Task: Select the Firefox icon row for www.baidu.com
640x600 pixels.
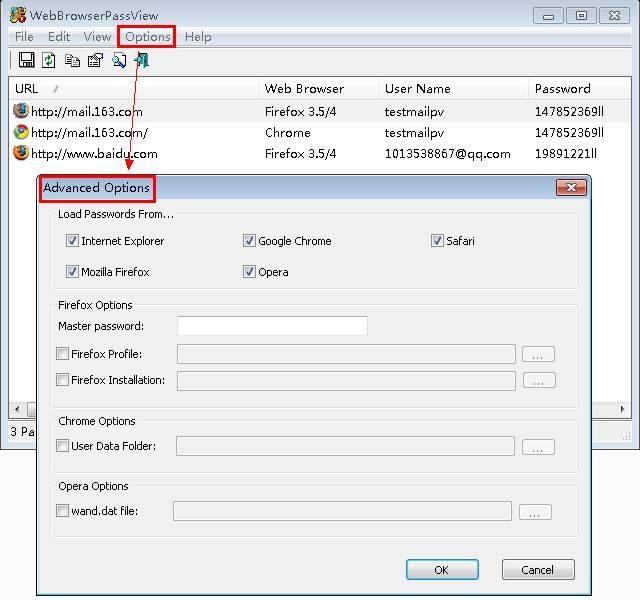Action: tap(22, 154)
